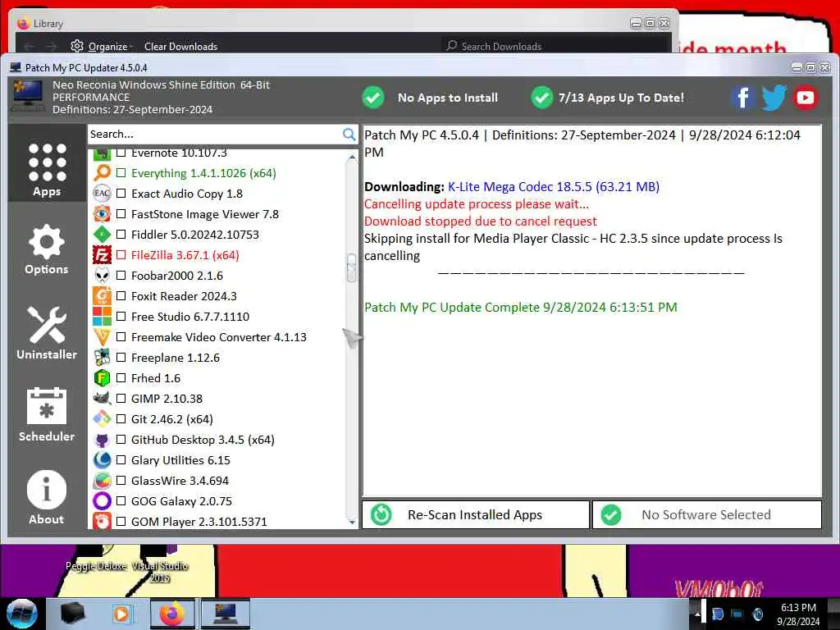Image resolution: width=840 pixels, height=630 pixels.
Task: Click the search magnifier icon
Action: click(349, 134)
